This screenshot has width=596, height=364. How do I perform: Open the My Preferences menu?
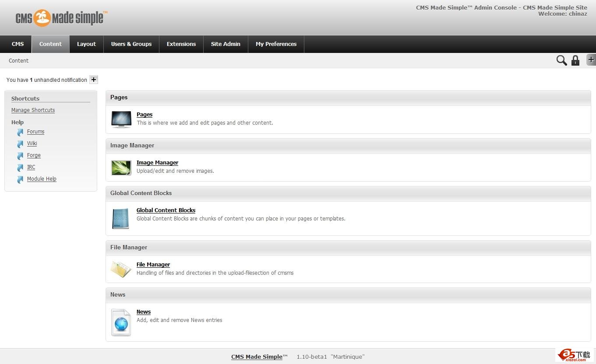tap(276, 44)
